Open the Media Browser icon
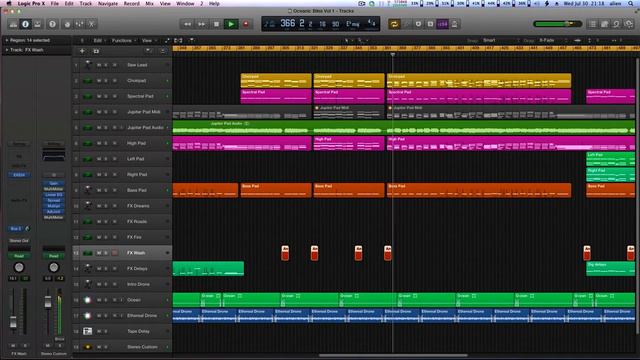This screenshot has width=640, height=360. point(629,24)
